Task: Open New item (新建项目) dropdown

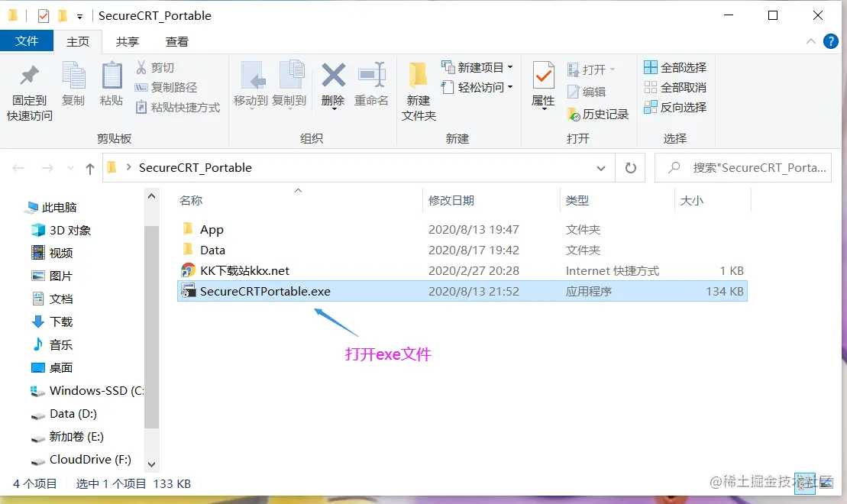Action: pos(477,67)
